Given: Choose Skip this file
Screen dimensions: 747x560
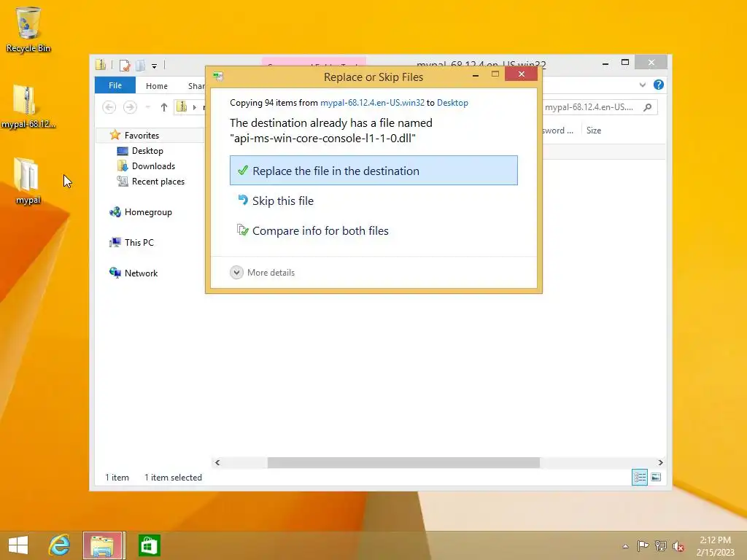Looking at the screenshot, I should tap(373, 201).
